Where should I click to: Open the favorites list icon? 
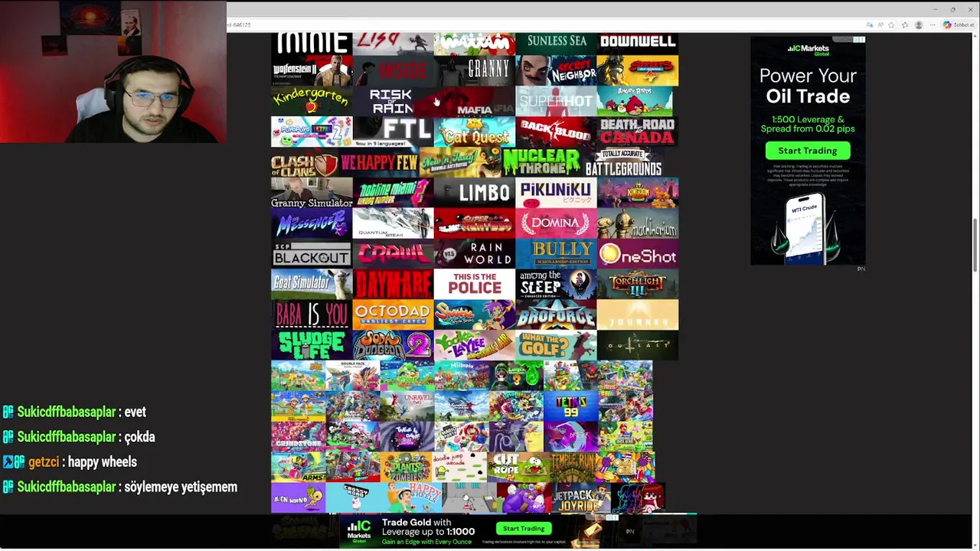(x=905, y=25)
